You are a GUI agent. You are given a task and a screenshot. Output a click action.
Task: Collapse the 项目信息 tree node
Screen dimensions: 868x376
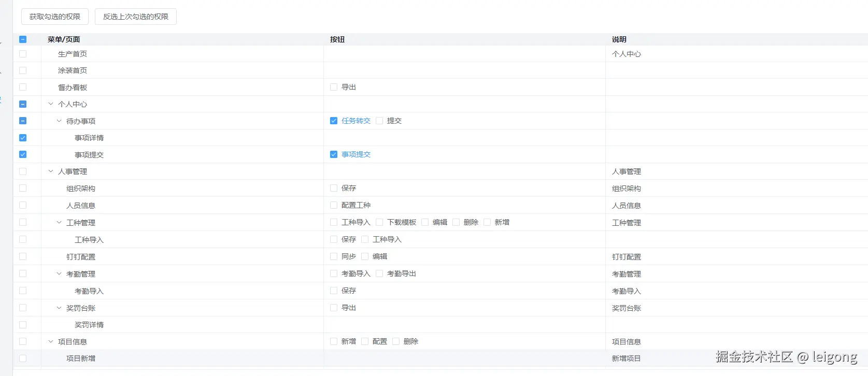tap(51, 341)
